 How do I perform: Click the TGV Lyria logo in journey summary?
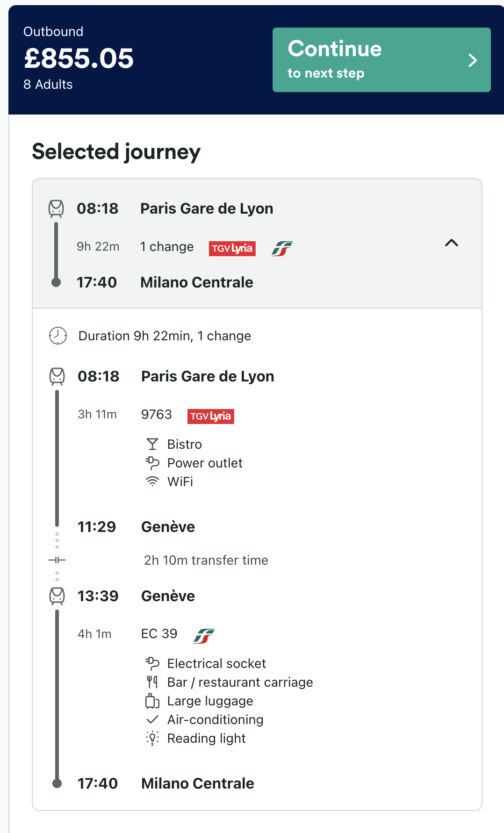tap(232, 248)
